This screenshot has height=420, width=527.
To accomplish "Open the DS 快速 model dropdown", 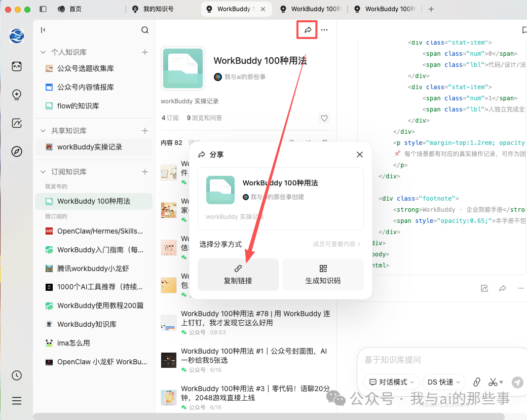I will 444,382.
